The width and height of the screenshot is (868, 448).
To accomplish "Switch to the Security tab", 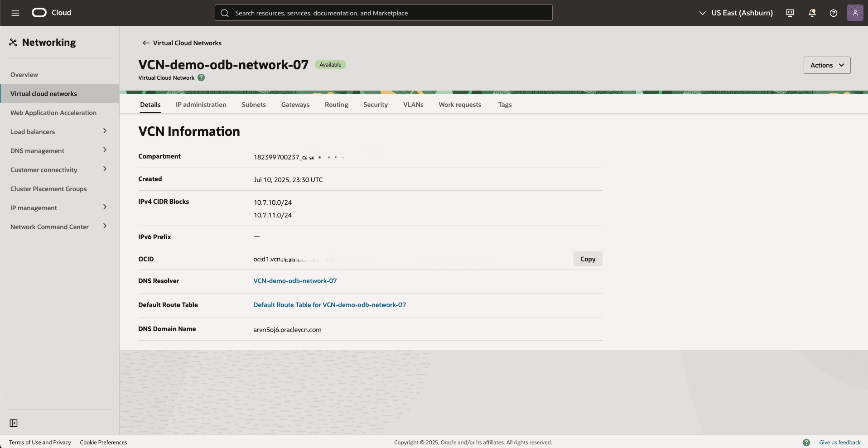I will pyautogui.click(x=375, y=105).
